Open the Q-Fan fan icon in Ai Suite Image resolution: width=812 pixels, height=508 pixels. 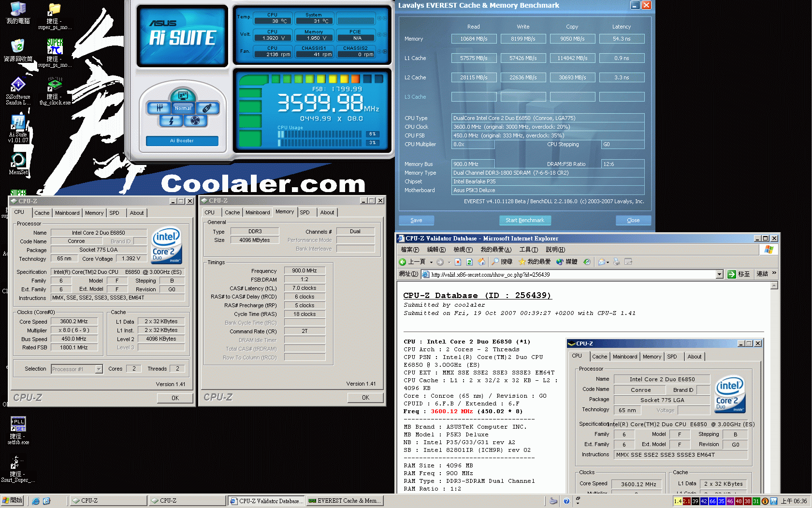(x=195, y=120)
